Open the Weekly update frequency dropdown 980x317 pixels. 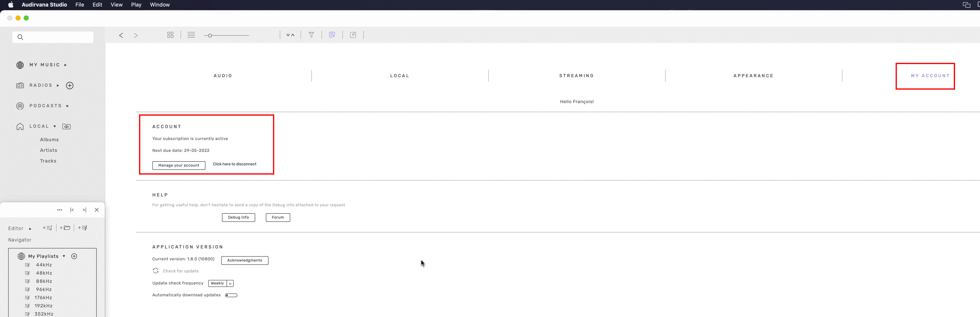[x=221, y=284]
